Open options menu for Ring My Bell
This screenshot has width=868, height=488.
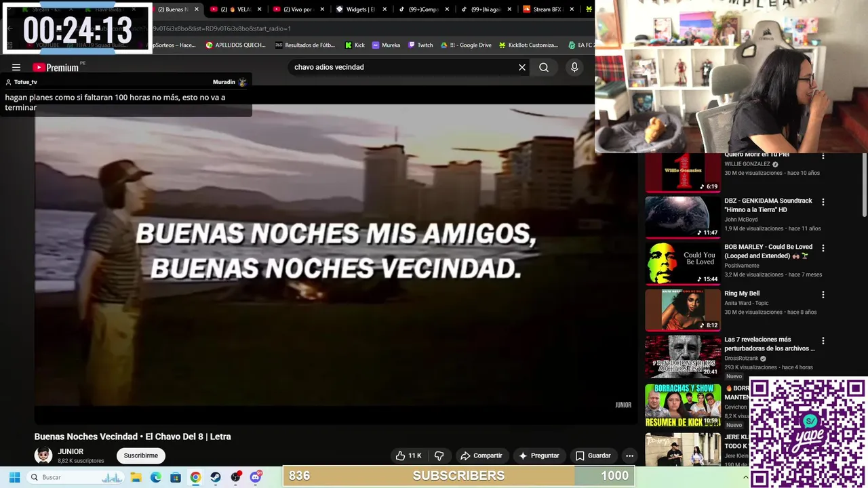coord(823,295)
